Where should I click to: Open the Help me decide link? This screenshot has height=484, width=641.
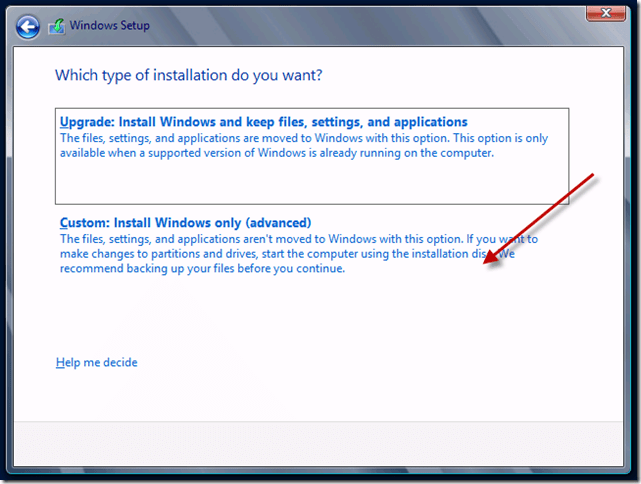(97, 362)
